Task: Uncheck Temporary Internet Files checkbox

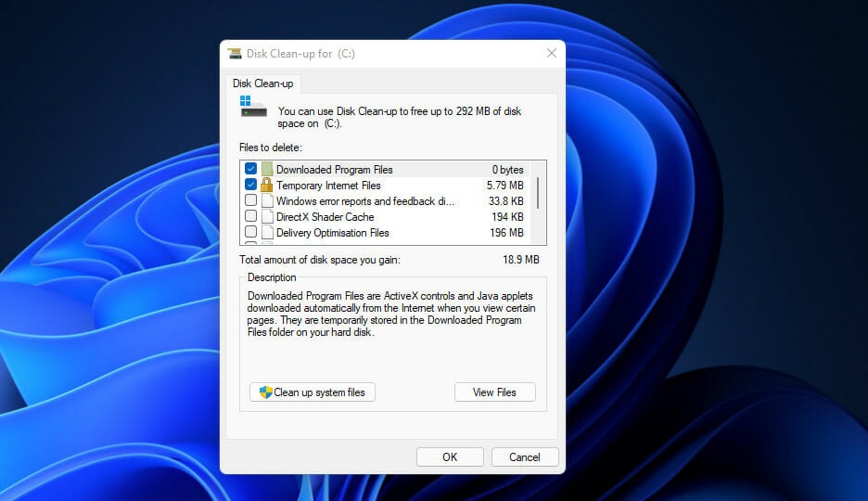Action: pyautogui.click(x=250, y=185)
